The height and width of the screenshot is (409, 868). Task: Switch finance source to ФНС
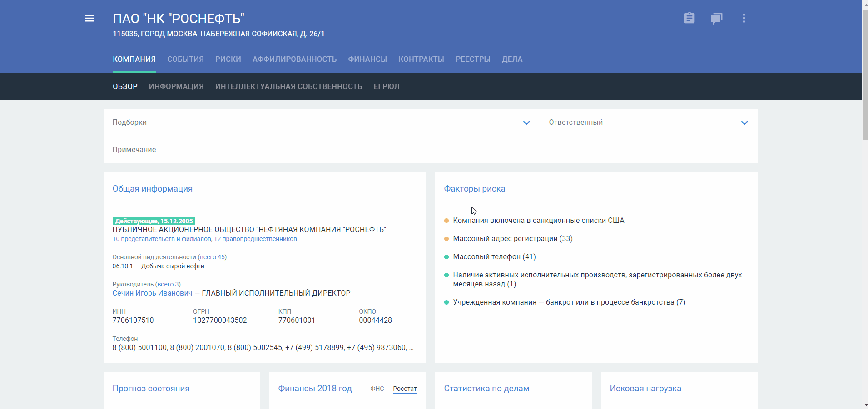click(x=377, y=389)
